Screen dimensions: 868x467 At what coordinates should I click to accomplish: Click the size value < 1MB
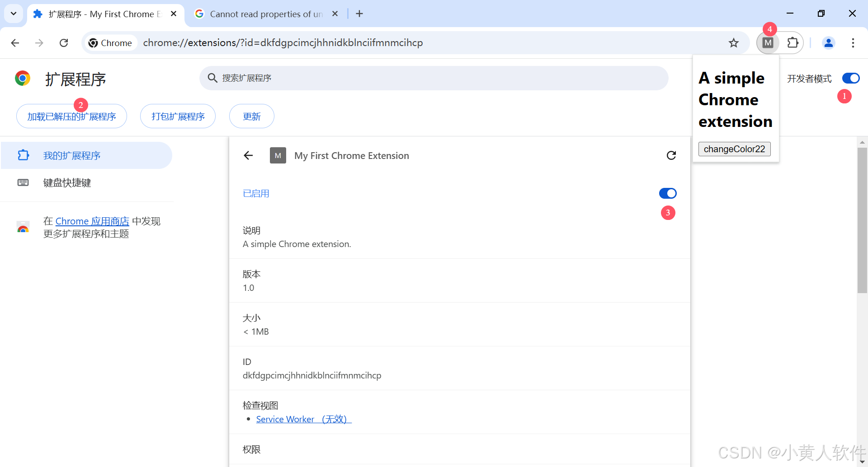[x=256, y=332]
